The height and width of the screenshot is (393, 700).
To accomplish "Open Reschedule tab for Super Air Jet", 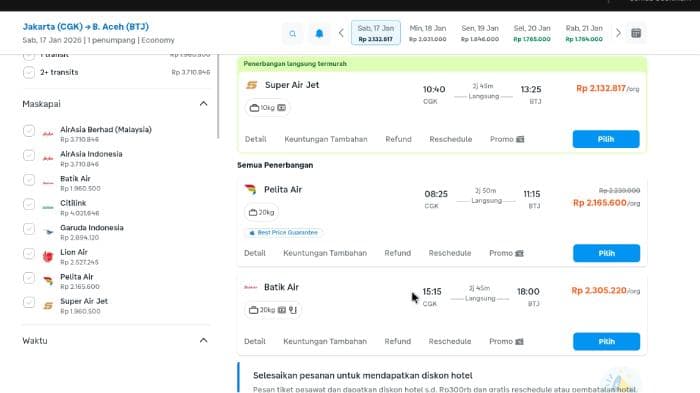I will pyautogui.click(x=450, y=139).
